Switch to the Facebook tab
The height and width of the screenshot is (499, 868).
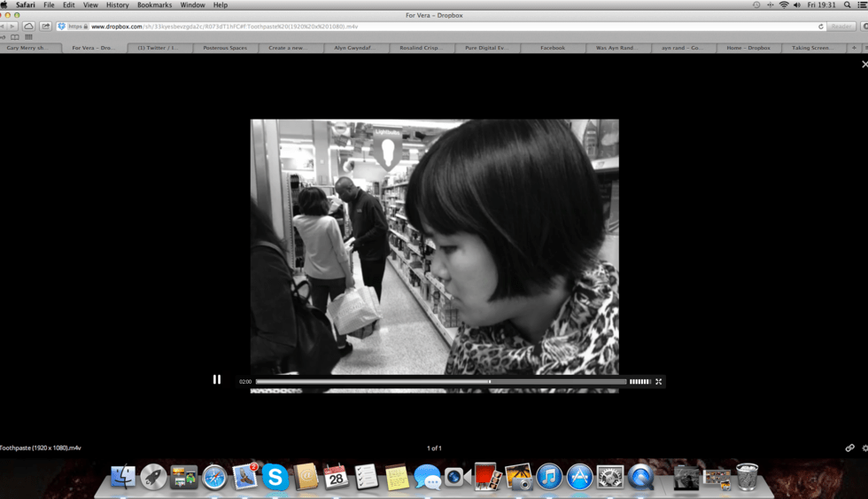(552, 48)
